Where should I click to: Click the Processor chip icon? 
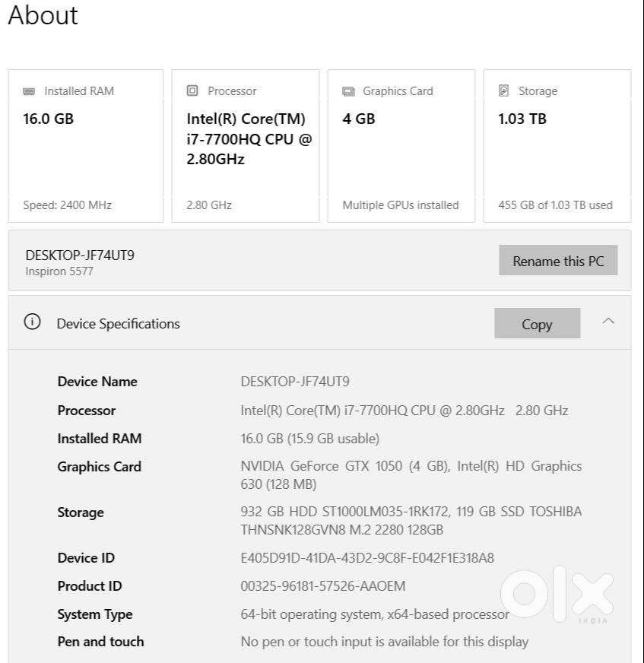pos(192,90)
